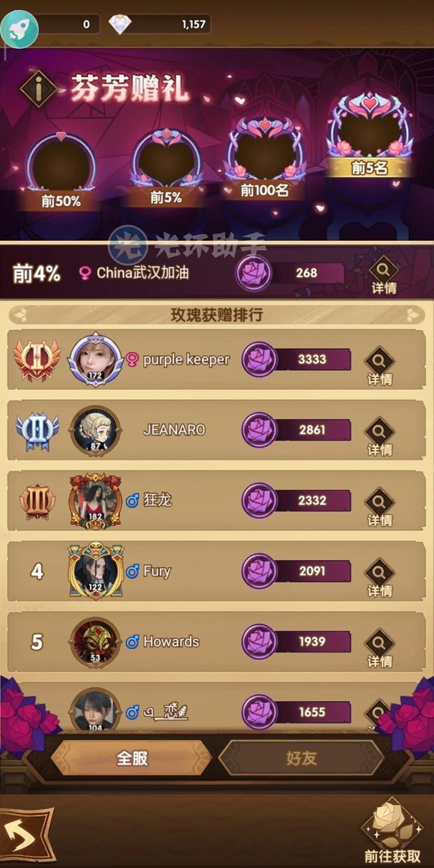Screen dimensions: 434x868
Task: Open 详情 magnifier for 狂龙
Action: click(x=380, y=508)
